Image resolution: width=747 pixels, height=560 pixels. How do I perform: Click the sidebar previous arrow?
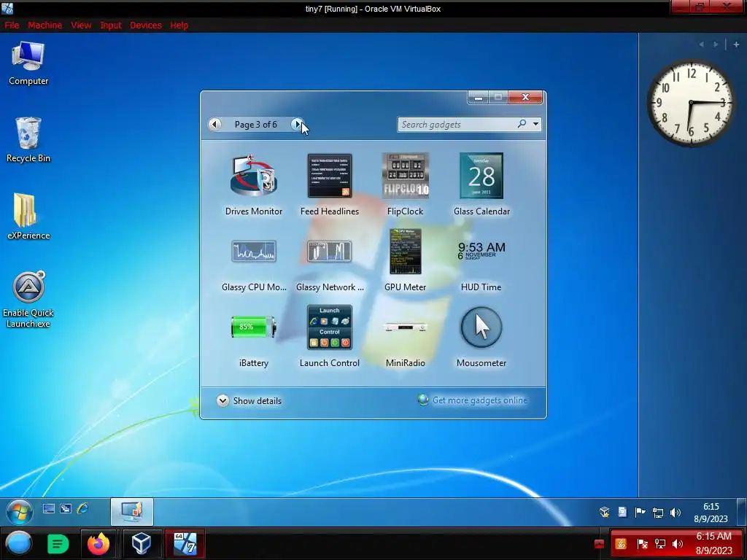click(x=701, y=44)
